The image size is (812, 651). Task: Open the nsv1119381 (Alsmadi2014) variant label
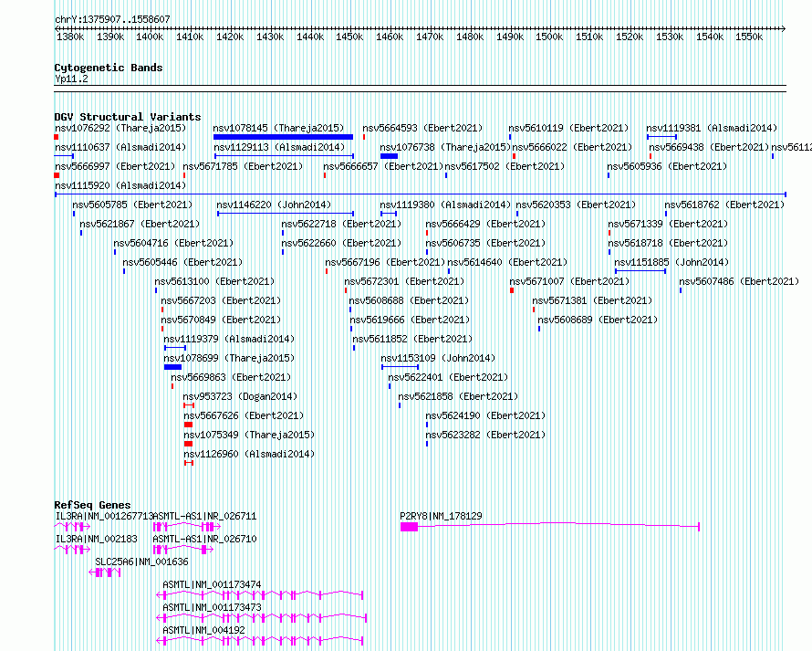pyautogui.click(x=712, y=128)
